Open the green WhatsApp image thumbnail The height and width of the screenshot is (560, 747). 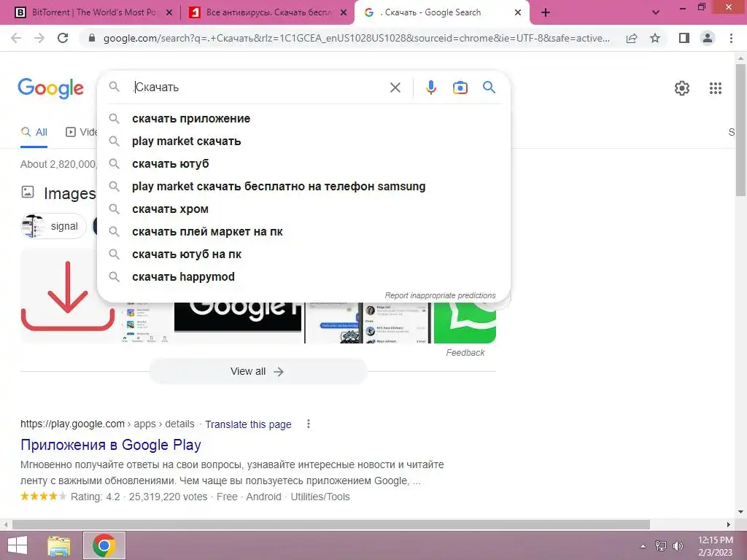pyautogui.click(x=465, y=323)
